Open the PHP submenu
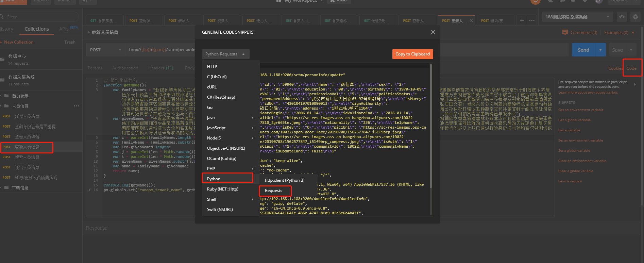The height and width of the screenshot is (263, 644). [231, 168]
